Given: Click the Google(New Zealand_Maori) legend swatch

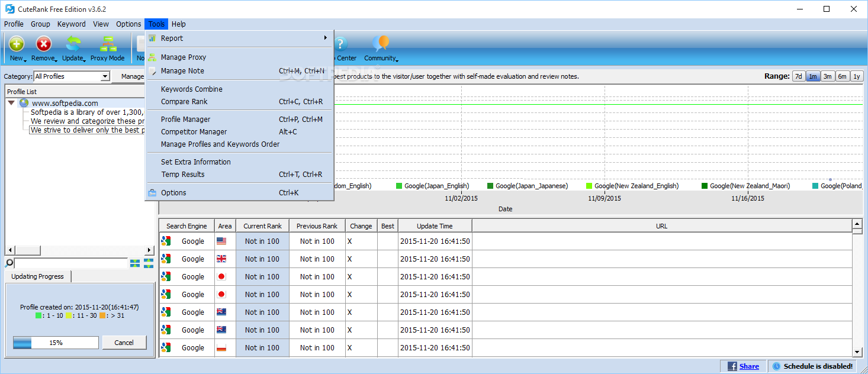Looking at the screenshot, I should coord(705,186).
